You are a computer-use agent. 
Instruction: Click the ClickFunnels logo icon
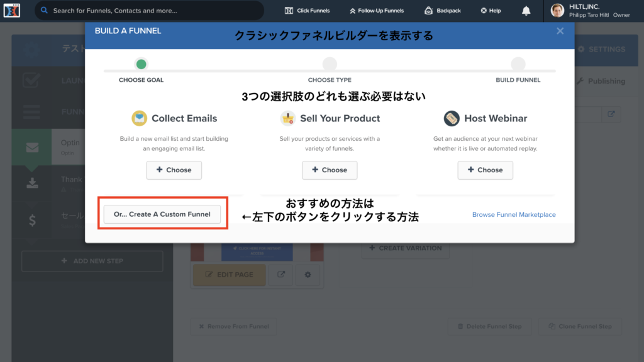pyautogui.click(x=11, y=11)
